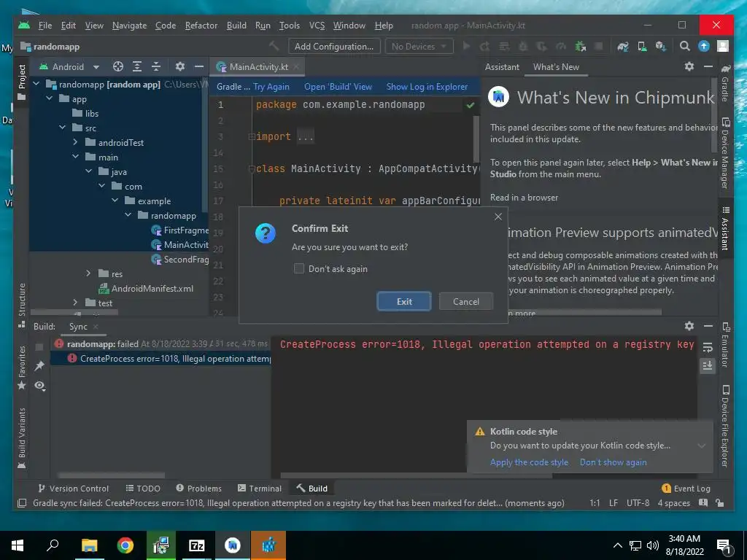Click the pin tab icon in Build panel

pyautogui.click(x=39, y=366)
